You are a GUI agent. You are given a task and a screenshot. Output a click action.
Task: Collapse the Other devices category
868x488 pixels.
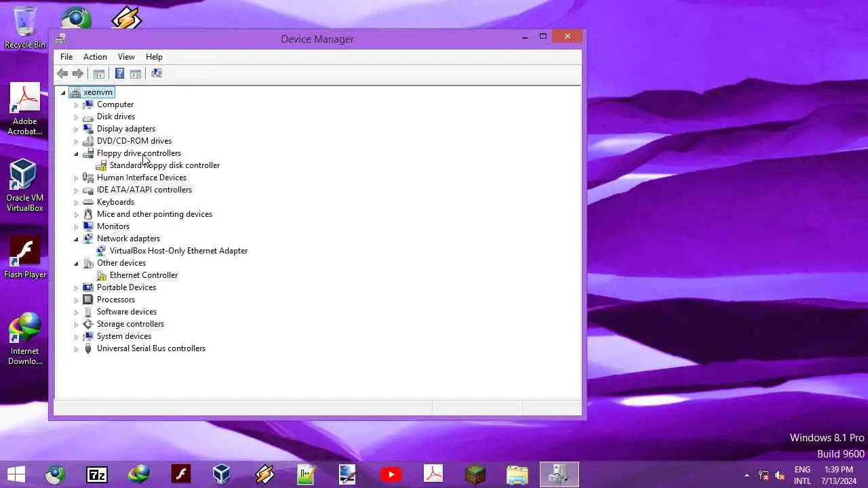[76, 264]
